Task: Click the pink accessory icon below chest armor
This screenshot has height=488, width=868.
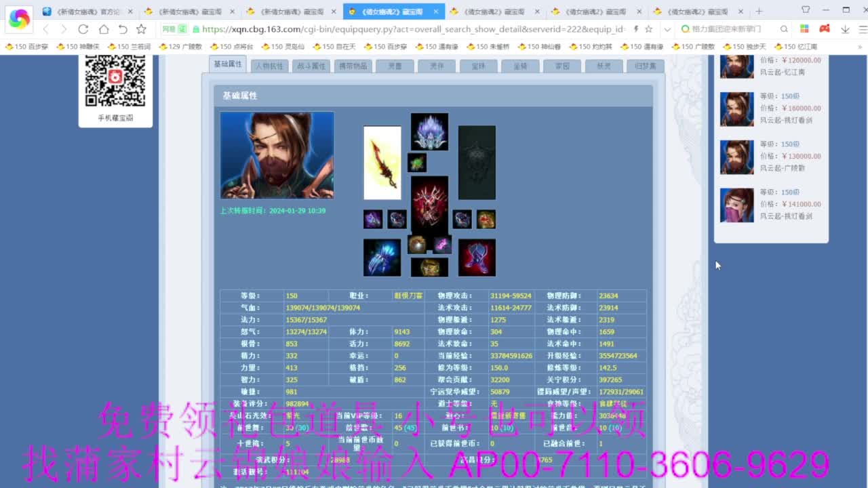Action: (442, 245)
